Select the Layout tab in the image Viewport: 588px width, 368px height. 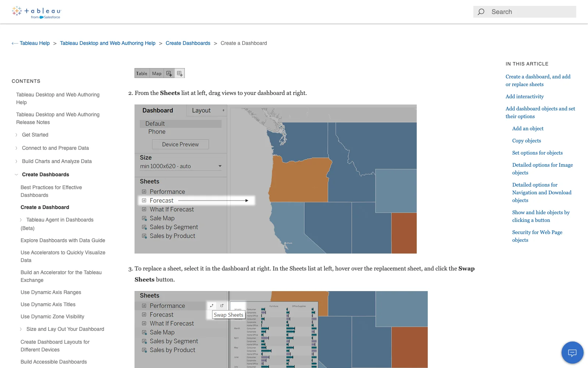point(201,110)
